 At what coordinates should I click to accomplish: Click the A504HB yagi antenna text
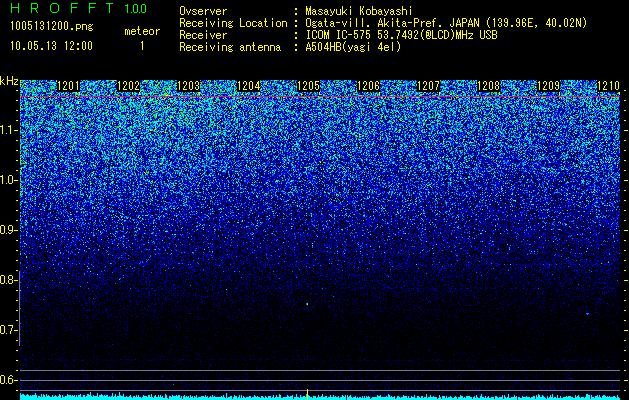353,47
